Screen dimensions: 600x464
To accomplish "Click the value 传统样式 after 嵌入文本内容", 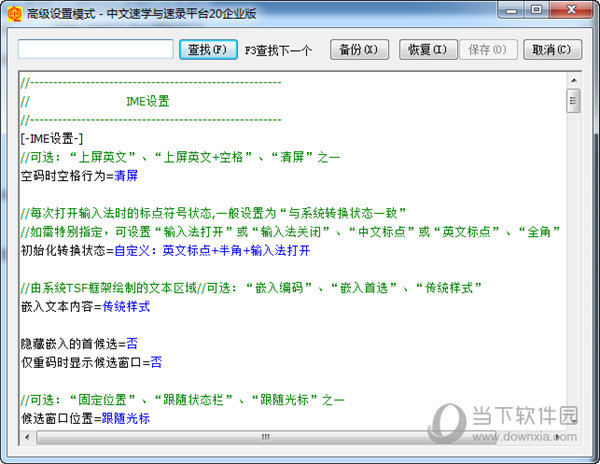I will pyautogui.click(x=126, y=306).
